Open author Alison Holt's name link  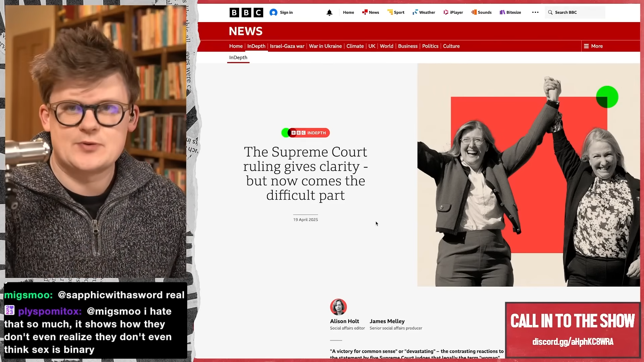tap(344, 321)
